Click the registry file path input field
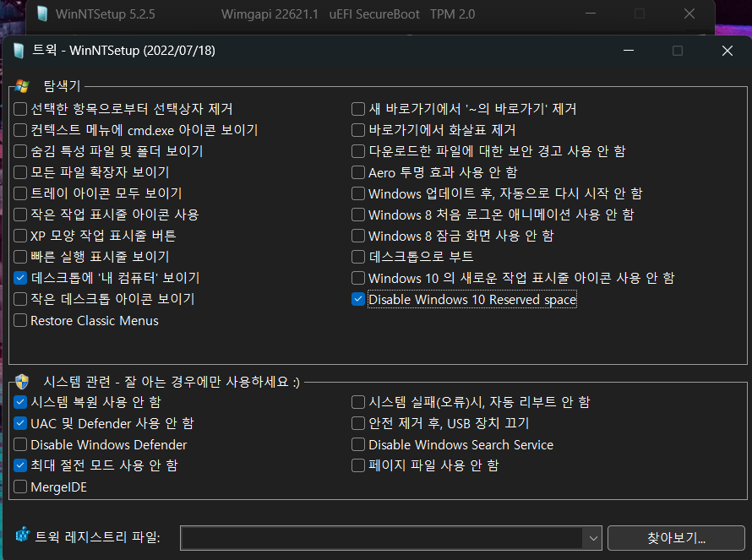The height and width of the screenshot is (560, 752). [382, 538]
